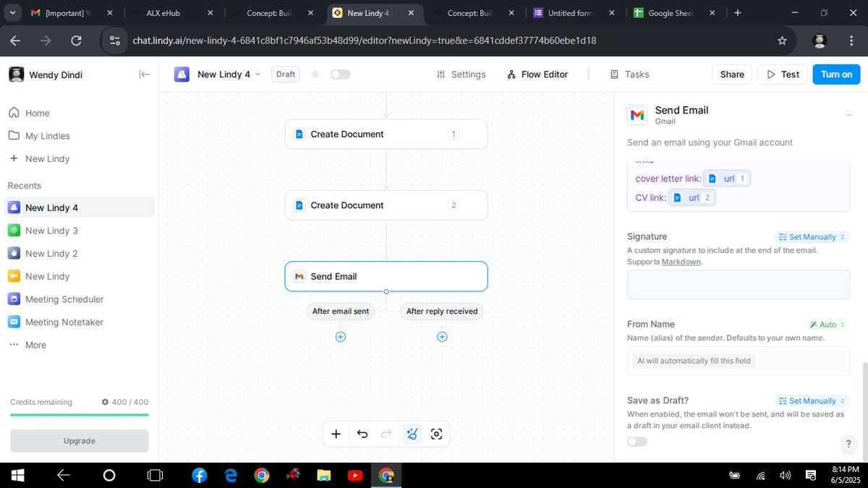Click the address bar URL
The height and width of the screenshot is (488, 868).
[365, 41]
